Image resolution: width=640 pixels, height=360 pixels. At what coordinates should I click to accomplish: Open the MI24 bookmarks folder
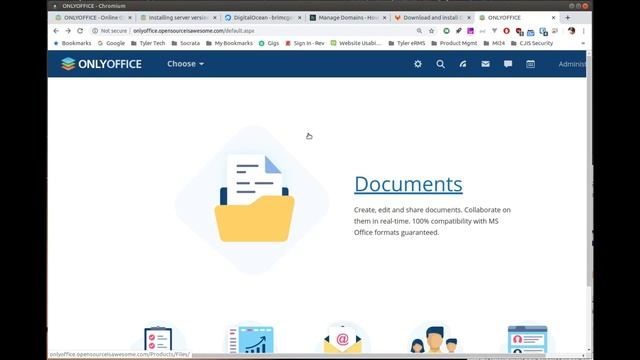point(494,43)
